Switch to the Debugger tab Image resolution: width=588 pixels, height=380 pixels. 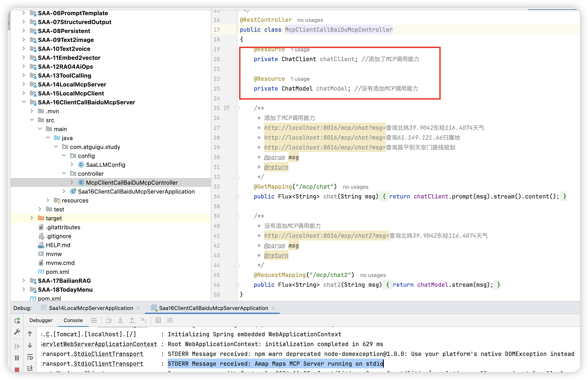coord(41,320)
